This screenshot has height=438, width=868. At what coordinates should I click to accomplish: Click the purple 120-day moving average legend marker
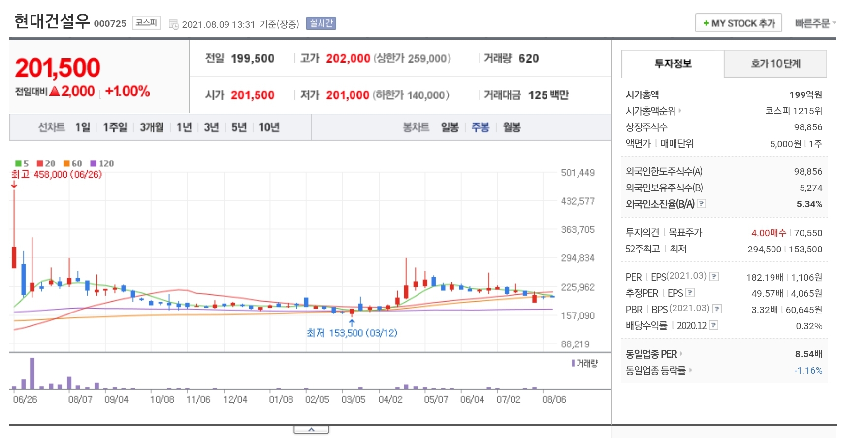click(94, 163)
